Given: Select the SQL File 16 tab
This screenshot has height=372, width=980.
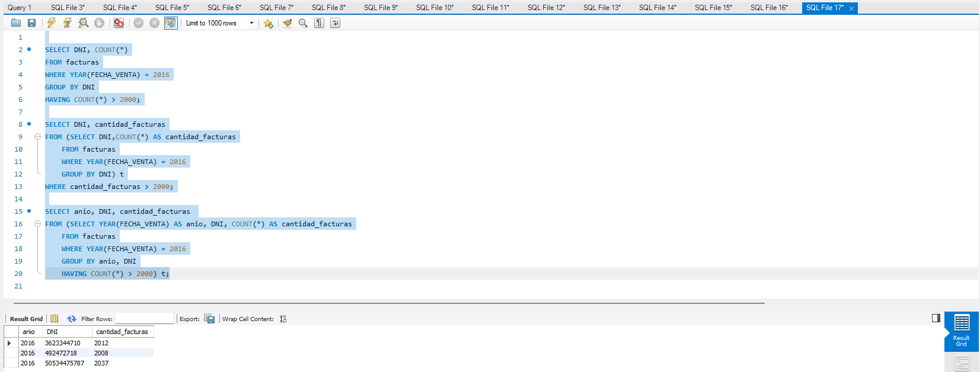Looking at the screenshot, I should 769,8.
